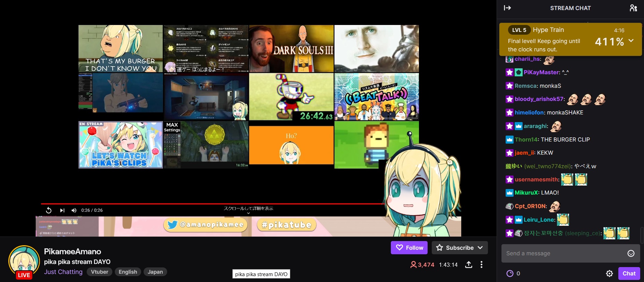Click the emote in charli_hs's message
The height and width of the screenshot is (282, 644).
[549, 60]
